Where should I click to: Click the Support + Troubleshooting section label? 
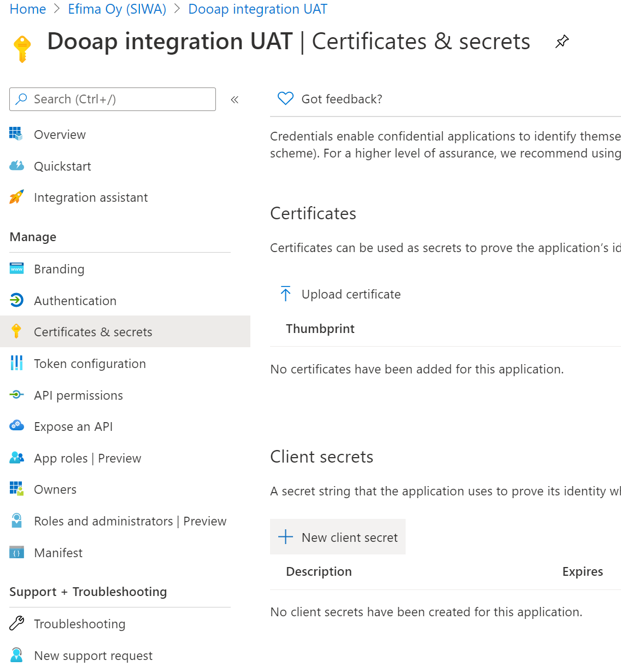(x=88, y=592)
